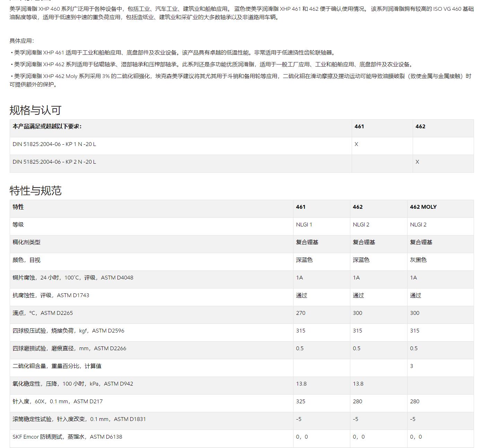This screenshot has height=448, width=482.
Task: Click the 四球极压试验 ASTM D2596 row label
Action: pyautogui.click(x=69, y=331)
